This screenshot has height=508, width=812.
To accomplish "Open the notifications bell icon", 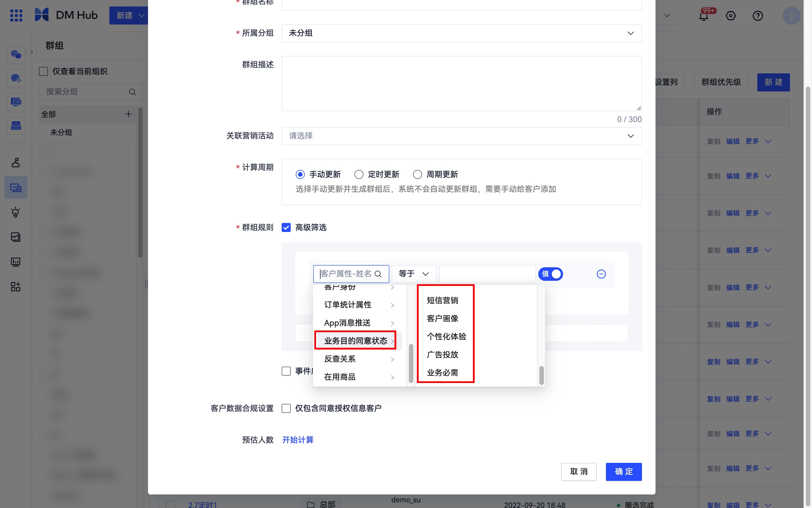I will 704,16.
